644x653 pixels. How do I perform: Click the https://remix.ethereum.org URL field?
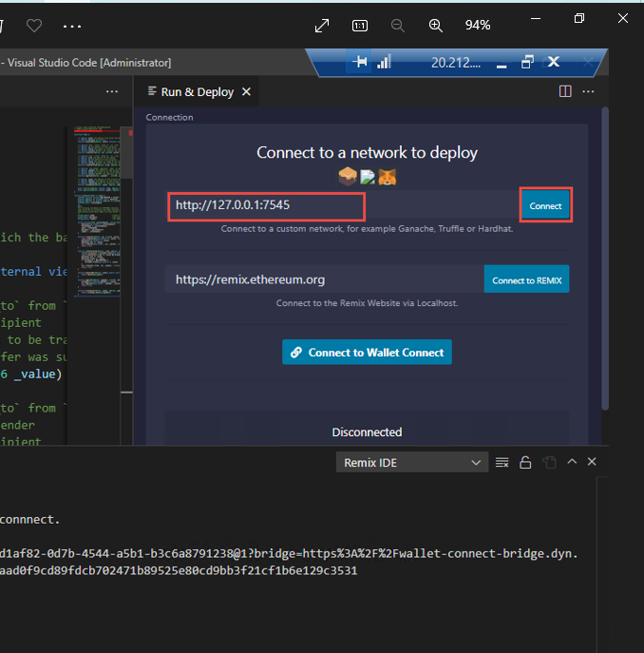click(x=323, y=279)
